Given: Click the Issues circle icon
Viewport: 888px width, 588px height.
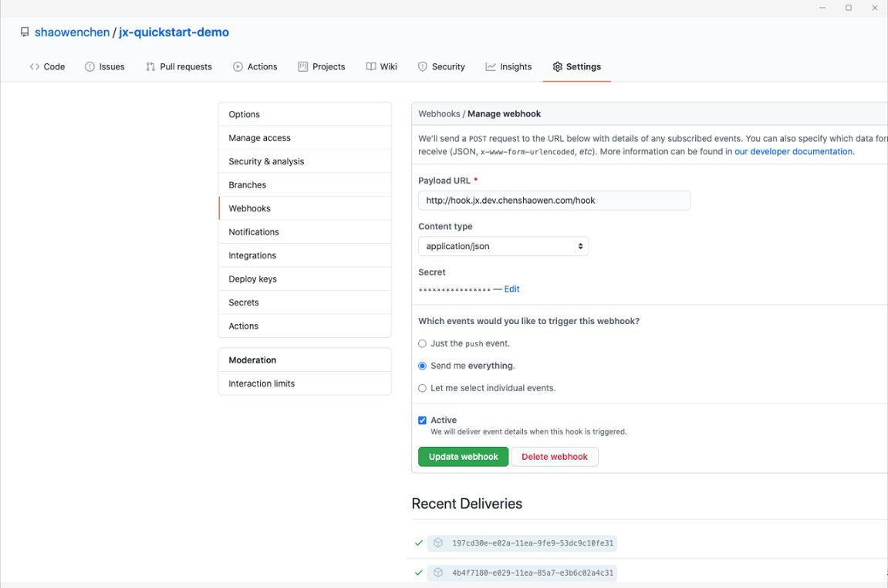Looking at the screenshot, I should pos(89,67).
